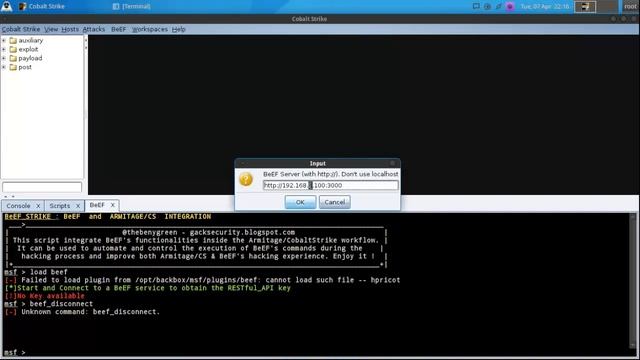Click the chat notification tray icon
The image size is (640, 360).
tap(476, 6)
